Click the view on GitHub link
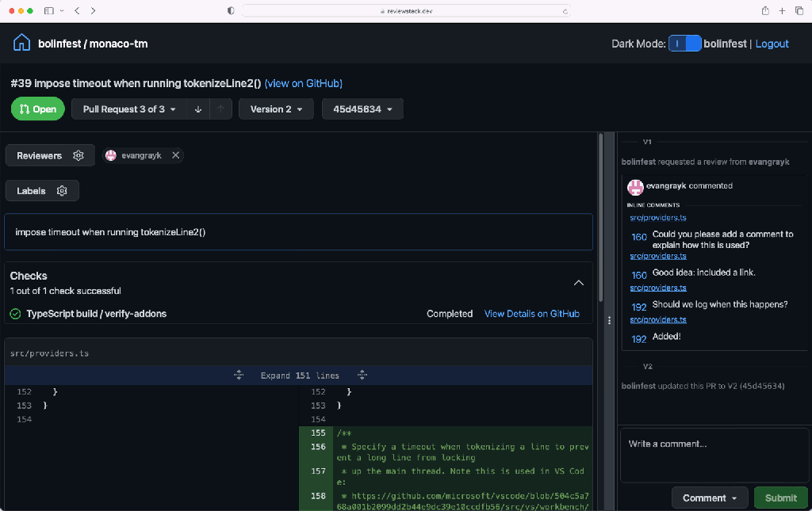812x511 pixels. pos(304,83)
